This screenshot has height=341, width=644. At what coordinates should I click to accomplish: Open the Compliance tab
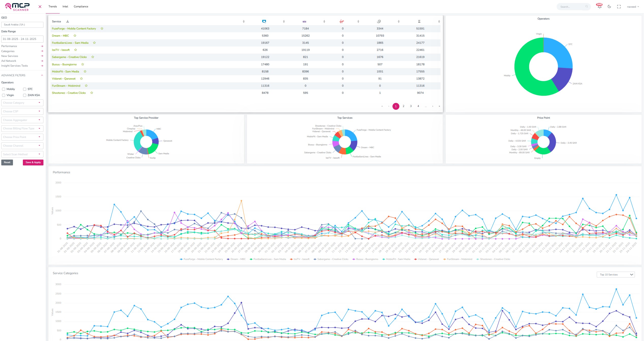tap(81, 7)
